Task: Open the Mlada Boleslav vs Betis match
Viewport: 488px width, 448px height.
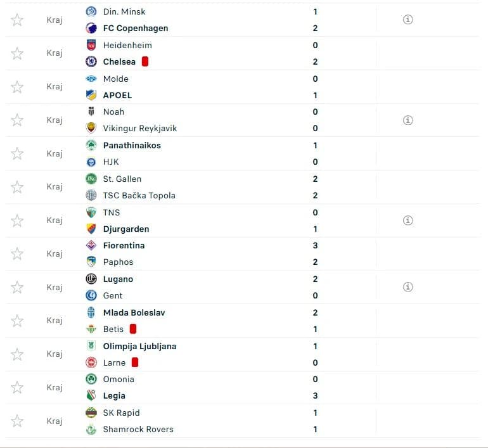Action: (243, 321)
